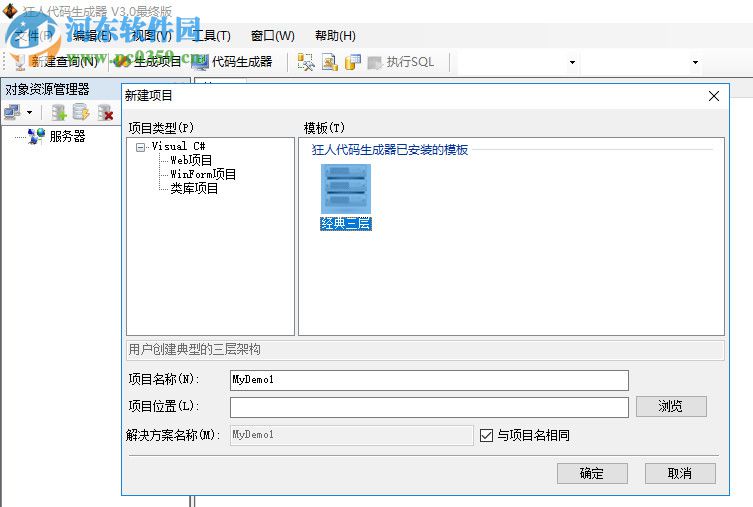Click the 取消 button
The width and height of the screenshot is (753, 507).
pyautogui.click(x=680, y=473)
